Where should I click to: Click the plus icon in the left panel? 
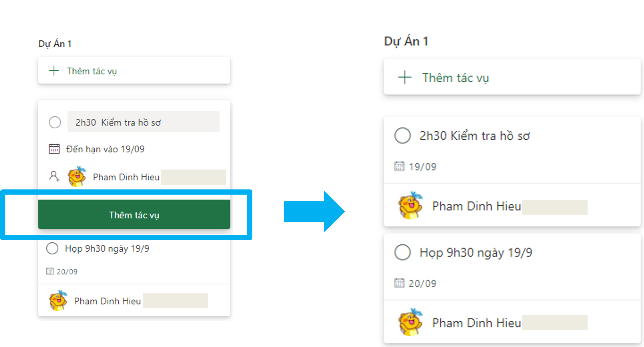pyautogui.click(x=54, y=71)
